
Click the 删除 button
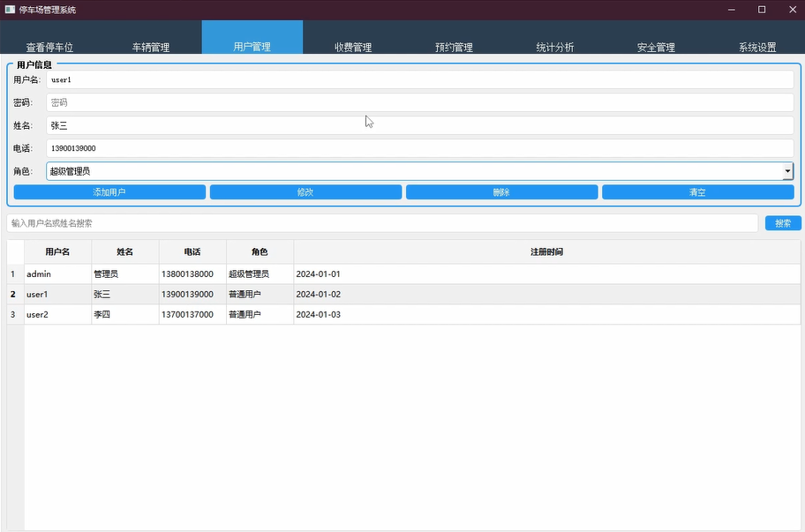502,192
